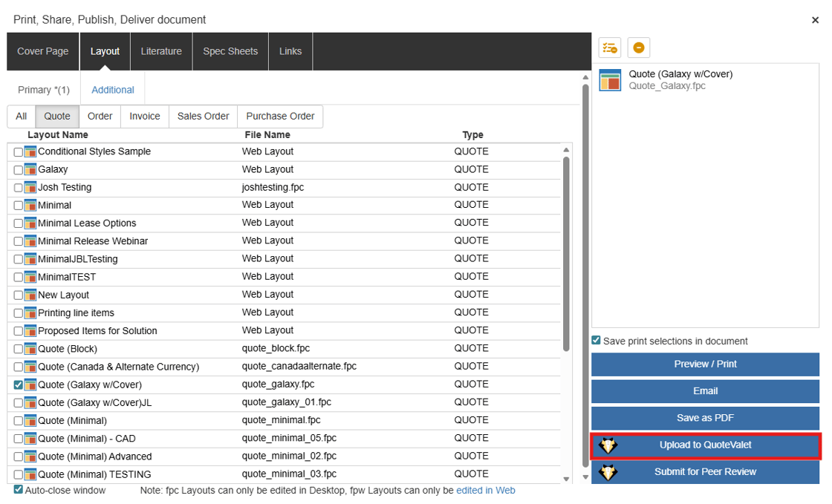Image resolution: width=832 pixels, height=504 pixels.
Task: Filter layouts by Sales Order
Action: tap(203, 117)
